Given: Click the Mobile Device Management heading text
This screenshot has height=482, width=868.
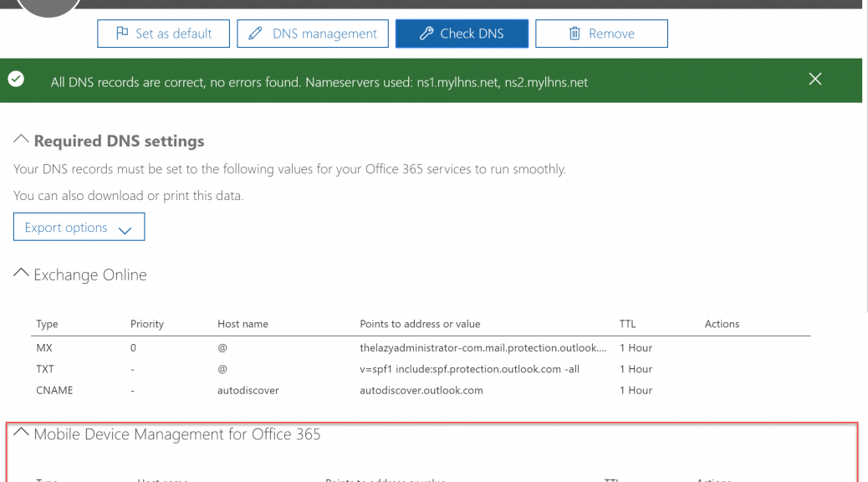Looking at the screenshot, I should coord(177,434).
